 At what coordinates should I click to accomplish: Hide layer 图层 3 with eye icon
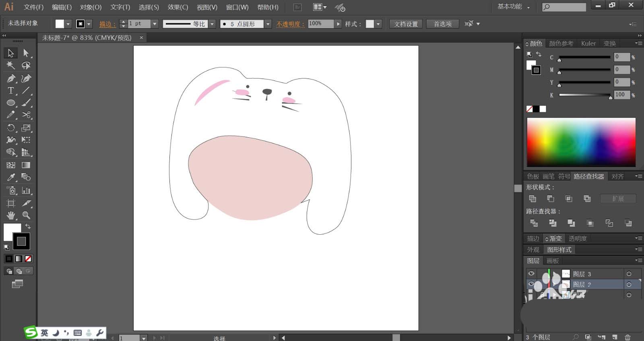[x=531, y=274]
